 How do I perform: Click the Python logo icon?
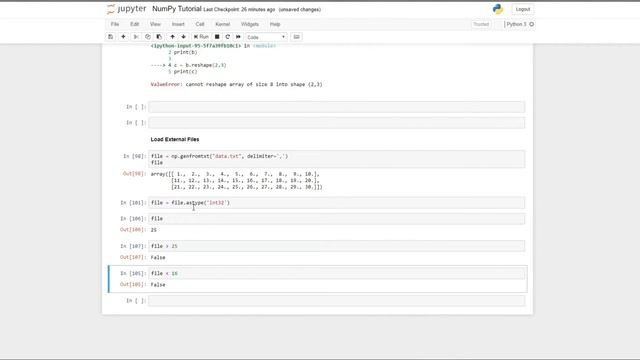(498, 9)
